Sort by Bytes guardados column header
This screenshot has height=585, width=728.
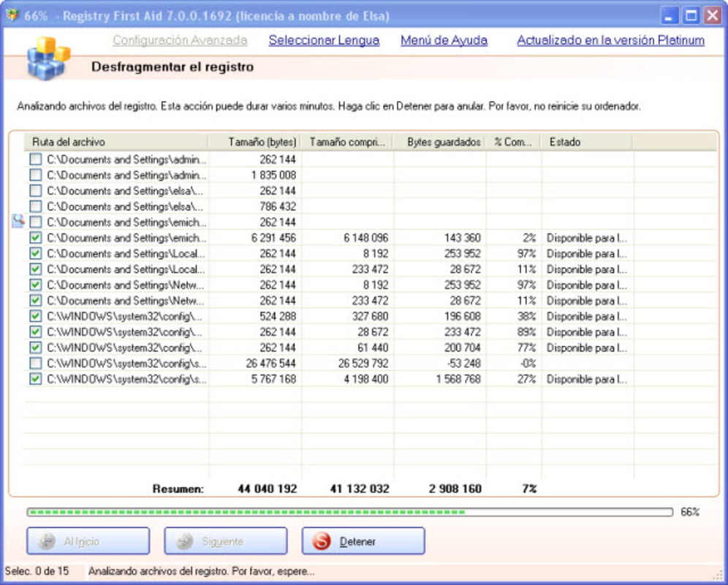tap(439, 142)
